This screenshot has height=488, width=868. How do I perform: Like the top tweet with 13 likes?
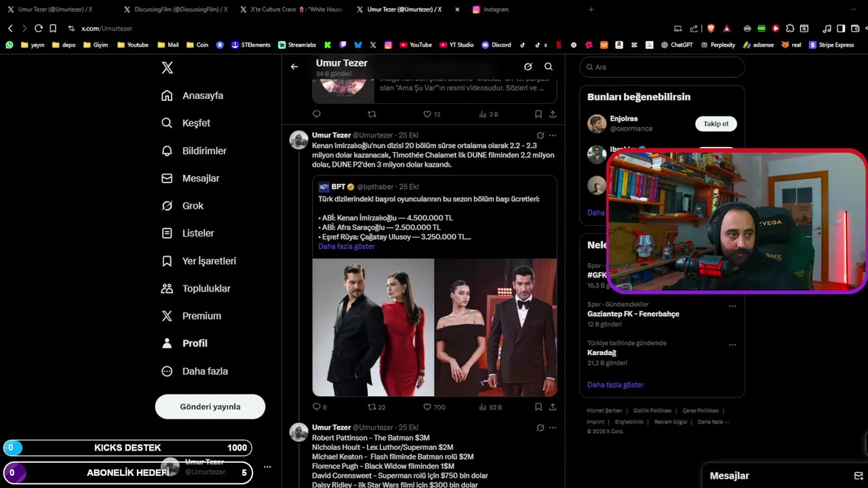(x=432, y=114)
